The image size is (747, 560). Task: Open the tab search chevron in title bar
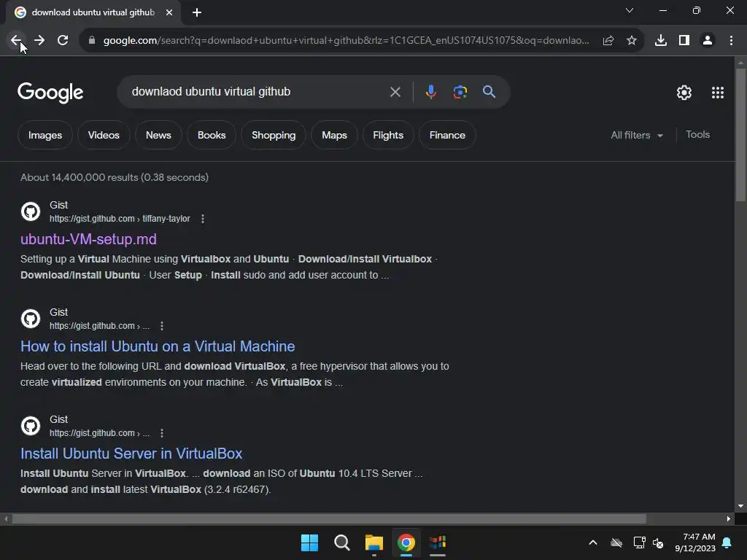click(x=630, y=10)
